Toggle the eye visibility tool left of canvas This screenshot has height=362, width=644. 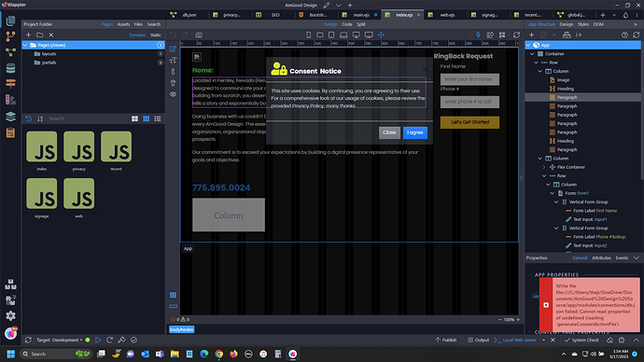click(173, 94)
